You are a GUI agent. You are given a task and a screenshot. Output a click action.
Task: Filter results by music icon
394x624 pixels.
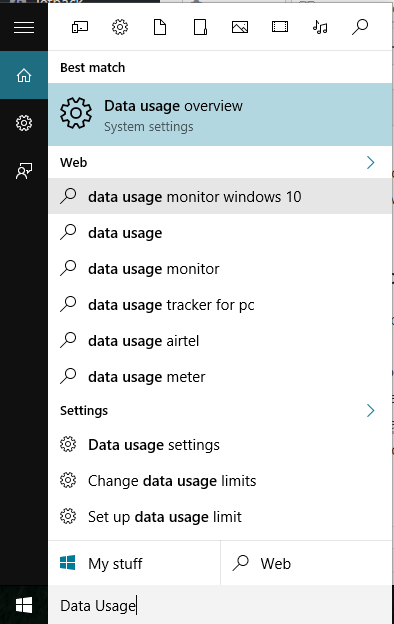(x=320, y=27)
